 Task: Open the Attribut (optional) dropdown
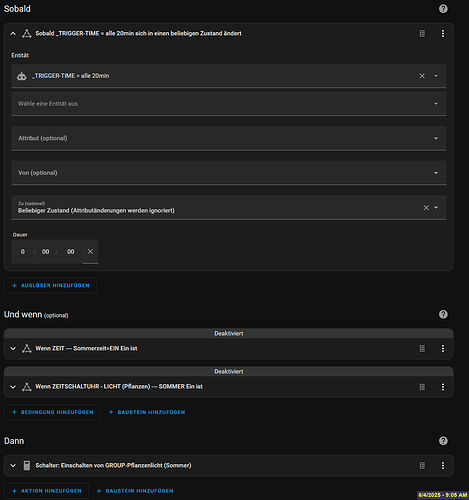[229, 138]
